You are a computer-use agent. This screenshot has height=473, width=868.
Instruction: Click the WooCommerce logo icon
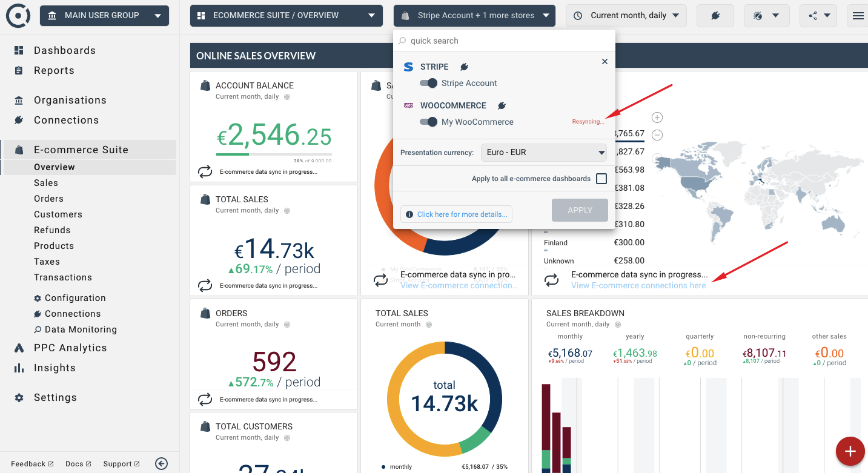408,105
